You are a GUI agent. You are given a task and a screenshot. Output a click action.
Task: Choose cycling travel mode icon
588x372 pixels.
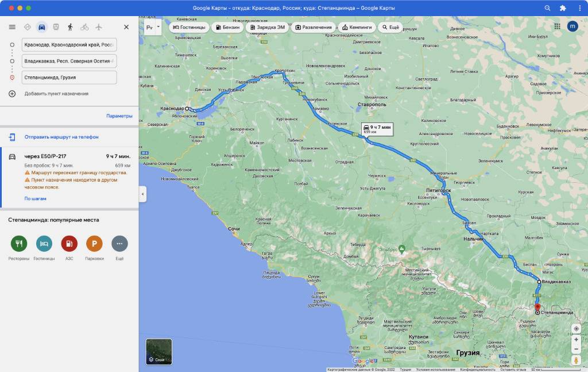(x=84, y=27)
